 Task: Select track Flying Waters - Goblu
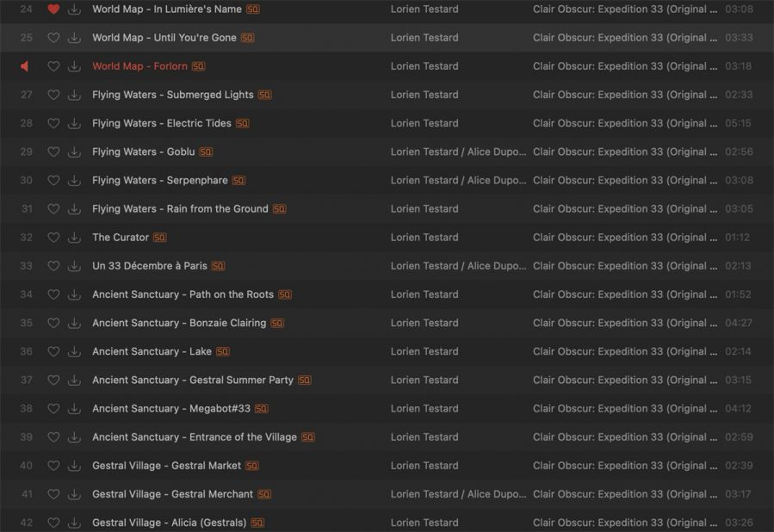pos(144,152)
